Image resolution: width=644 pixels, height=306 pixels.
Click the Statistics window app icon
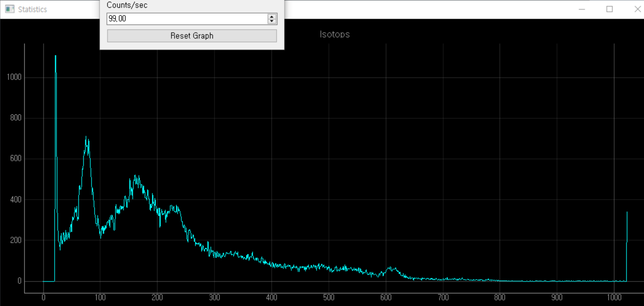point(10,9)
